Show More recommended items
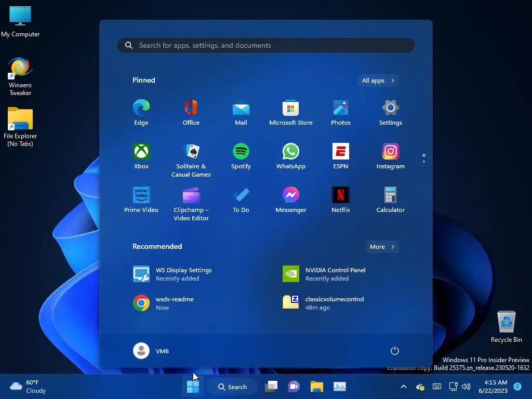This screenshot has width=532, height=399. [x=382, y=247]
